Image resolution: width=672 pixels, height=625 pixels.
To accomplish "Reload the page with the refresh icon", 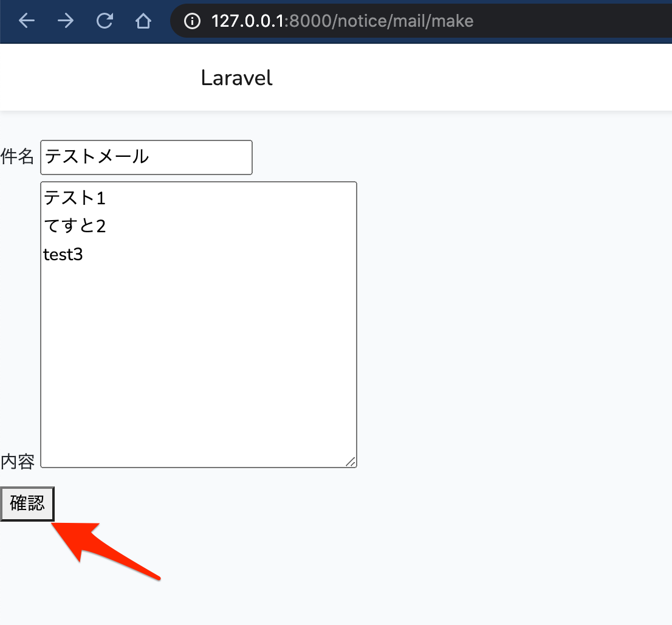I will coord(104,21).
